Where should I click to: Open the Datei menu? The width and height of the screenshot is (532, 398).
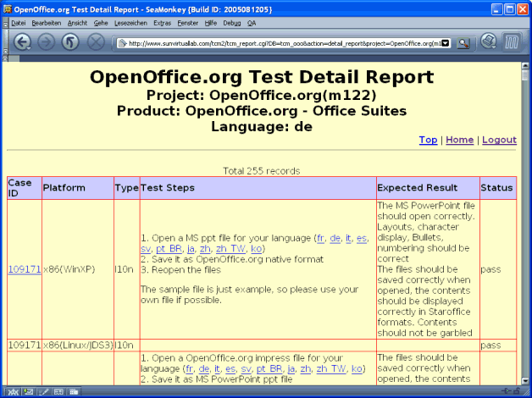coord(18,23)
